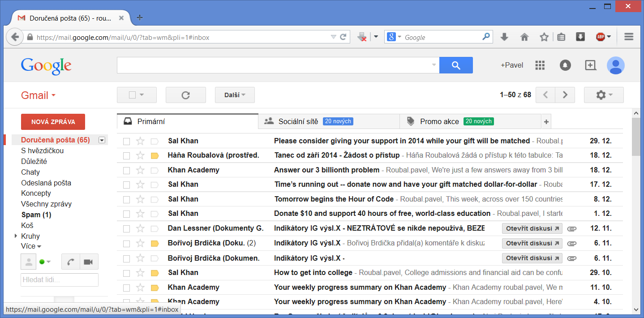Image resolution: width=644 pixels, height=318 pixels.
Task: Toggle importance marker on How to get into college
Action: (155, 273)
